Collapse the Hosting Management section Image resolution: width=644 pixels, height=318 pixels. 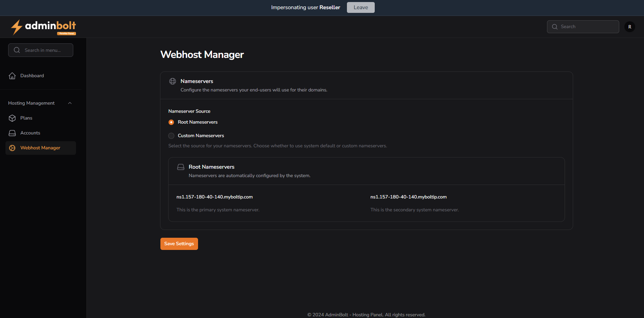pos(70,103)
